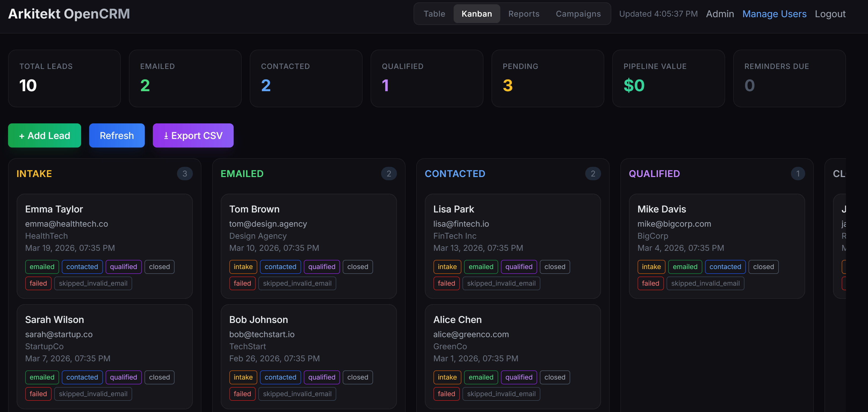The width and height of the screenshot is (868, 412).
Task: Switch to the Table view tab
Action: coord(434,14)
